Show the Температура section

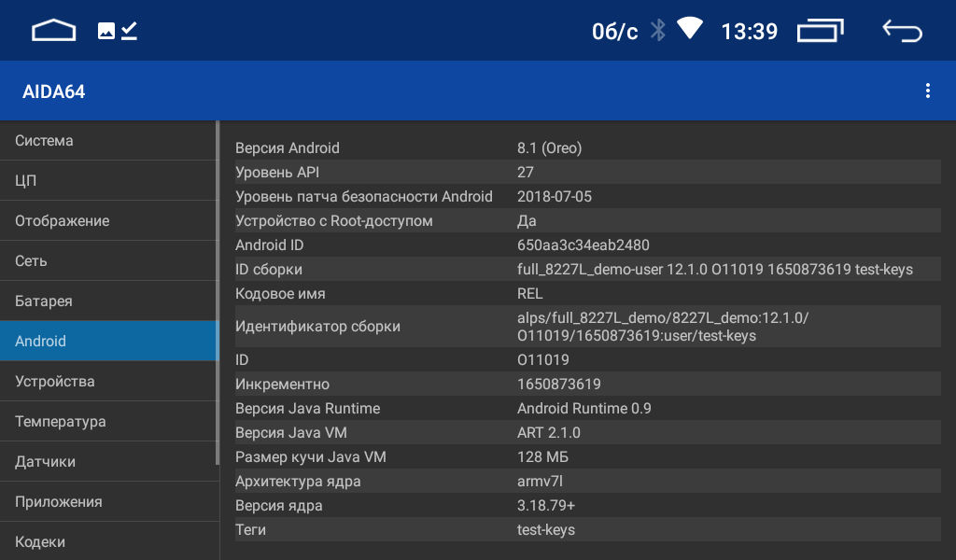[108, 422]
